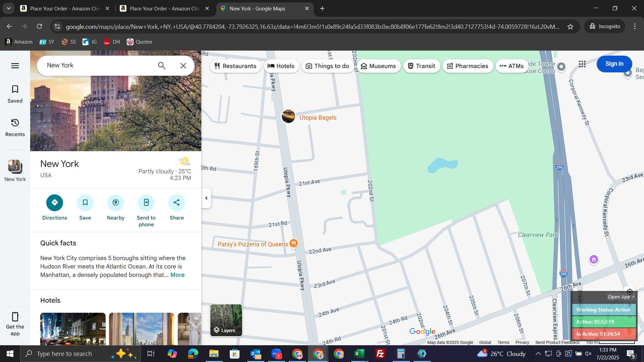This screenshot has height=362, width=644.
Task: Open the notification center
Action: (631, 354)
